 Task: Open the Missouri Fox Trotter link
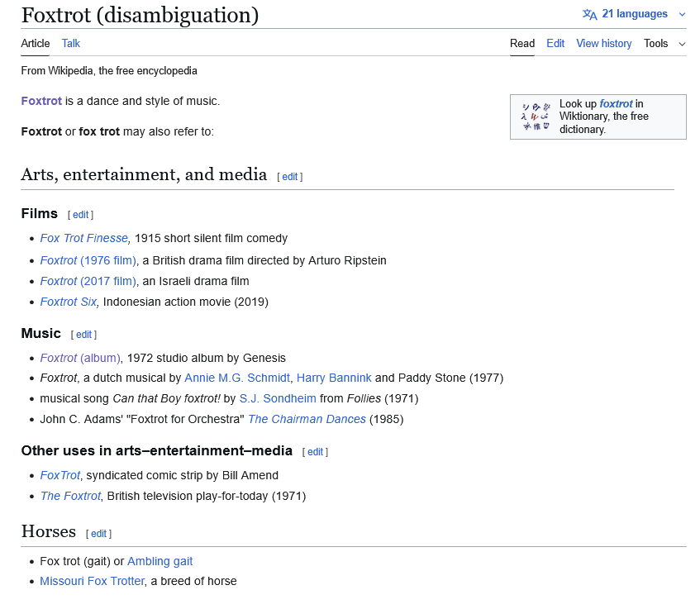pos(92,581)
